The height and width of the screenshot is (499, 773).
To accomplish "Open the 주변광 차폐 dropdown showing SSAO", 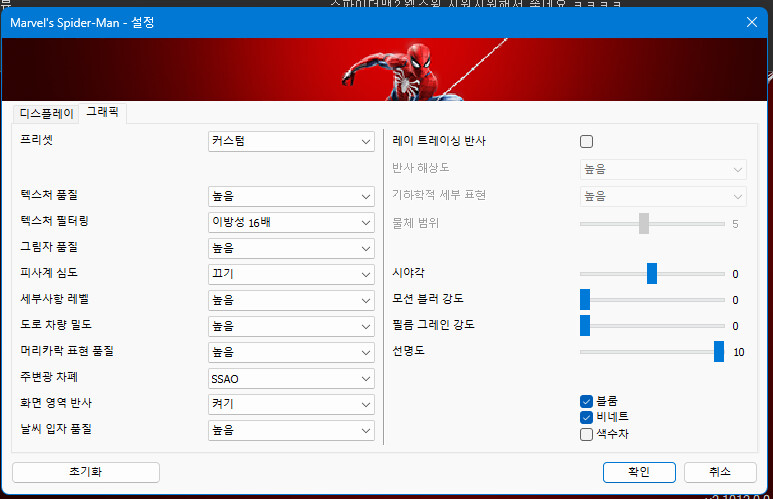I will click(291, 379).
